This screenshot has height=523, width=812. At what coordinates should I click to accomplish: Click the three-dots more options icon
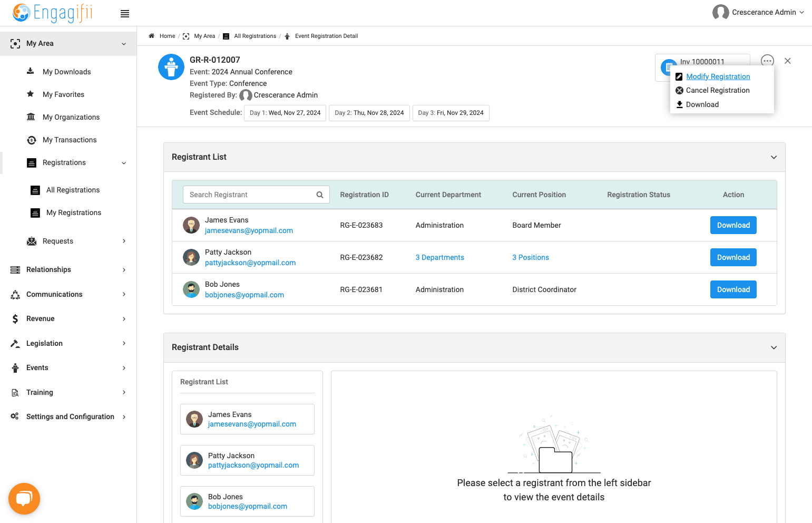pos(767,61)
